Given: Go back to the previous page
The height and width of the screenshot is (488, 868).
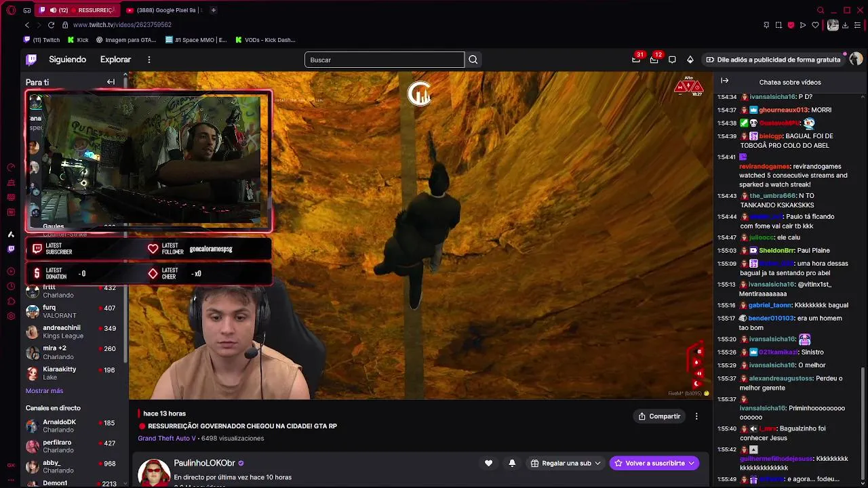Looking at the screenshot, I should 27,25.
